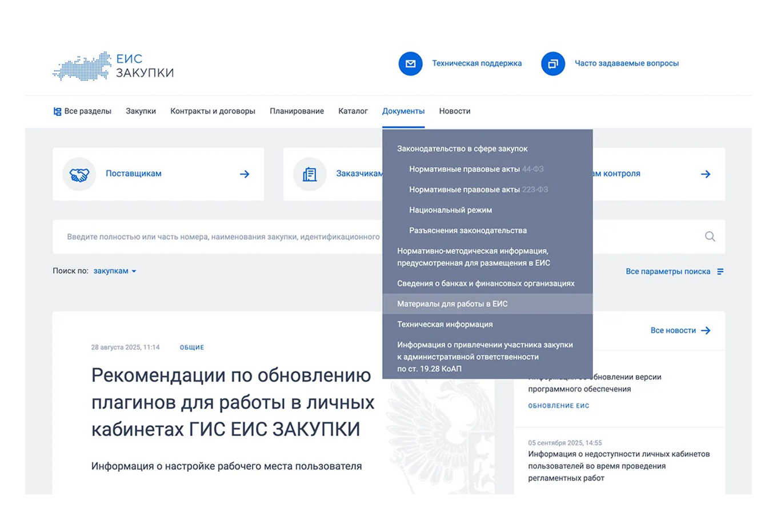Click the arrow on Поставщикам card
The width and height of the screenshot is (777, 532).
click(x=245, y=174)
